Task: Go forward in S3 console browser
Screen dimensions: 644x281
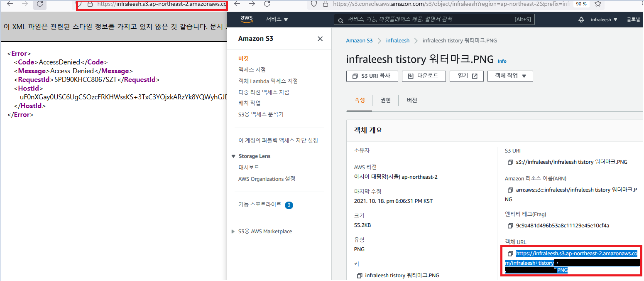Action: [x=252, y=4]
